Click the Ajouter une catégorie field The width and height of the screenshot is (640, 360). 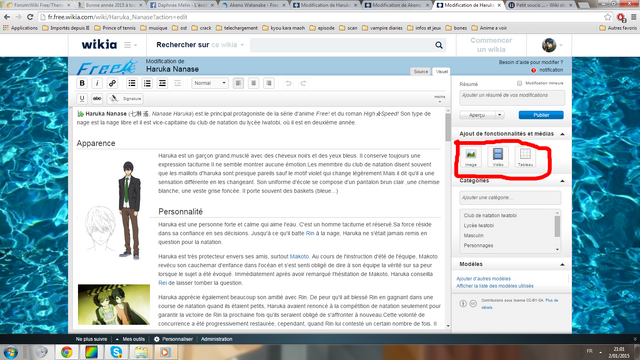(510, 198)
